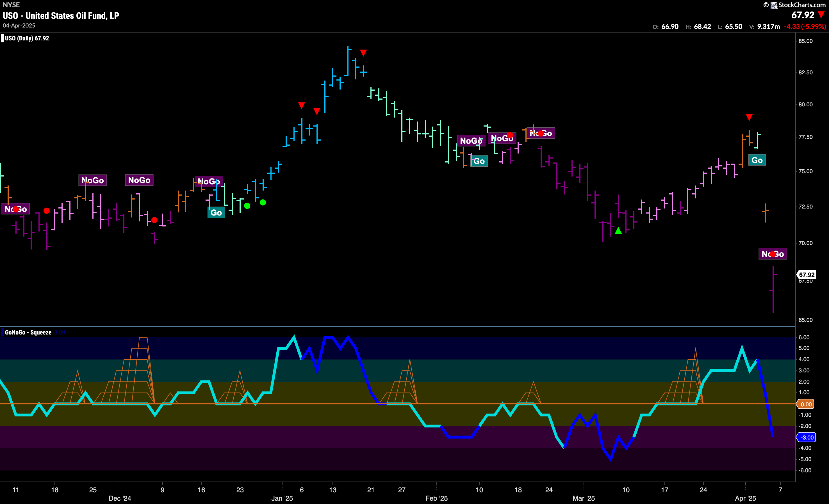Click the 'GoNoGo - Squeeze' indicator label
This screenshot has width=829, height=504.
28,333
